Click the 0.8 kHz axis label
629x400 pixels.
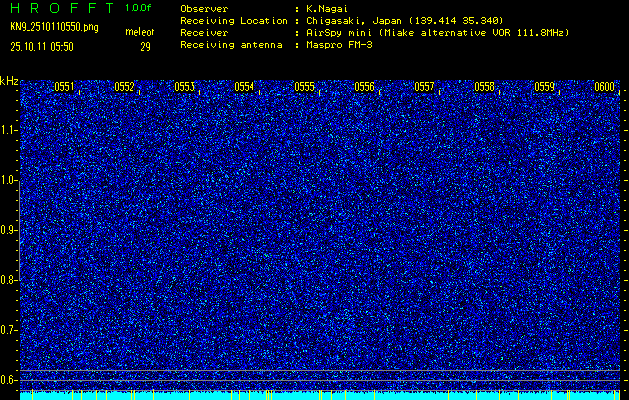point(10,280)
